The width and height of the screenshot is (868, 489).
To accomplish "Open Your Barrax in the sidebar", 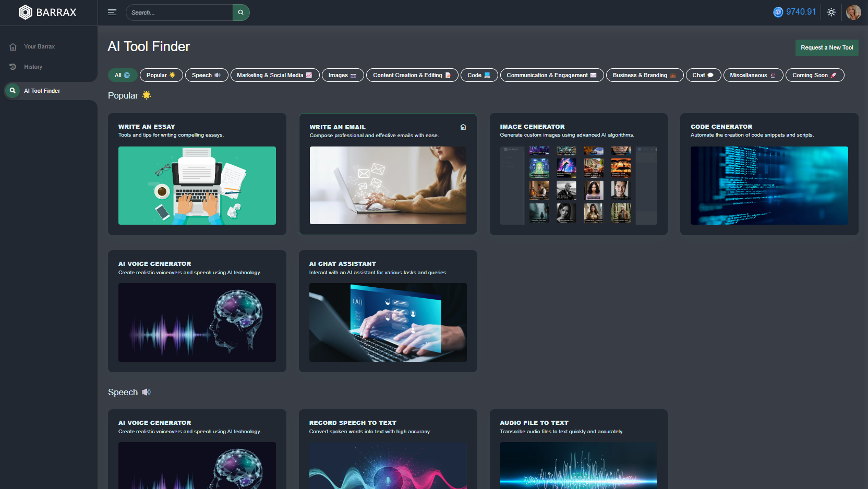I will pos(39,46).
